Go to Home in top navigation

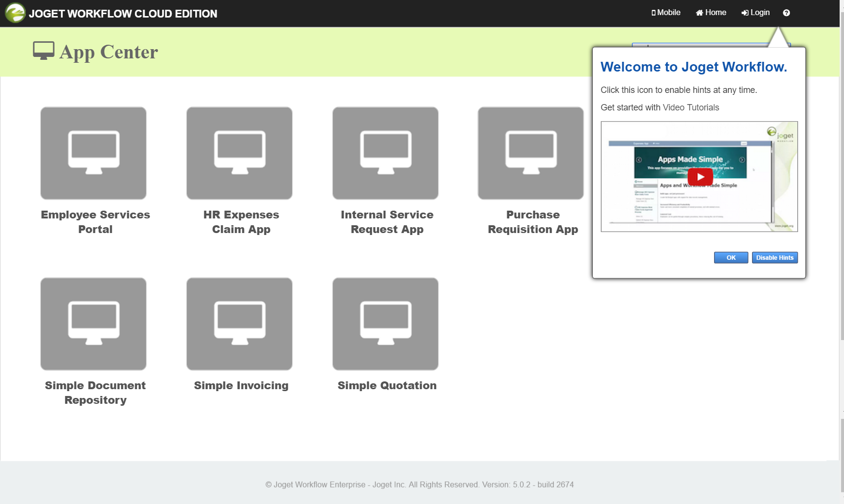[711, 13]
